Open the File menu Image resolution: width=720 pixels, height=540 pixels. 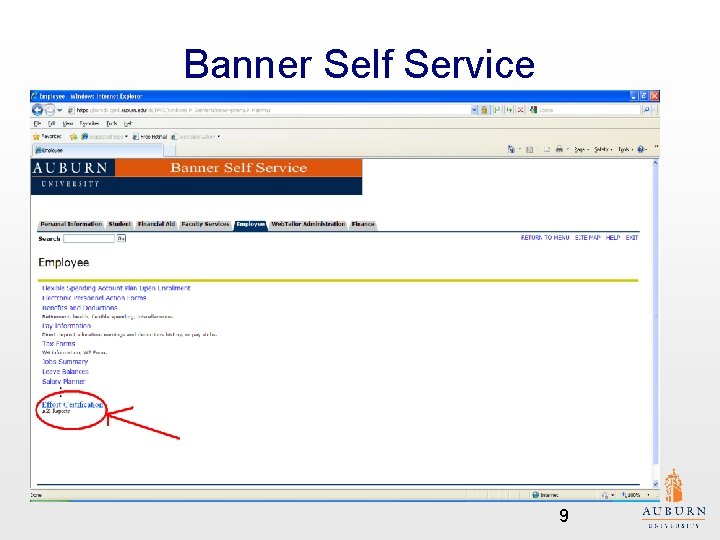click(37, 124)
